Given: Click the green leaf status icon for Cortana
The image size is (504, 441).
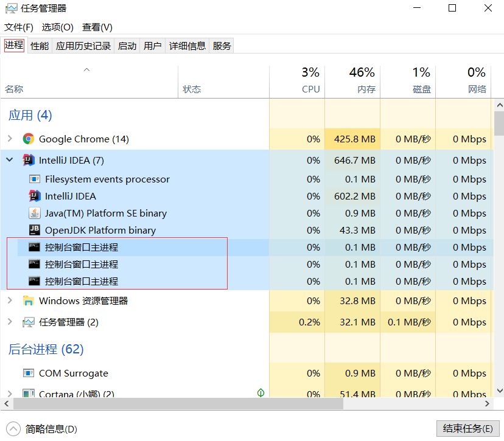Looking at the screenshot, I should click(x=261, y=392).
